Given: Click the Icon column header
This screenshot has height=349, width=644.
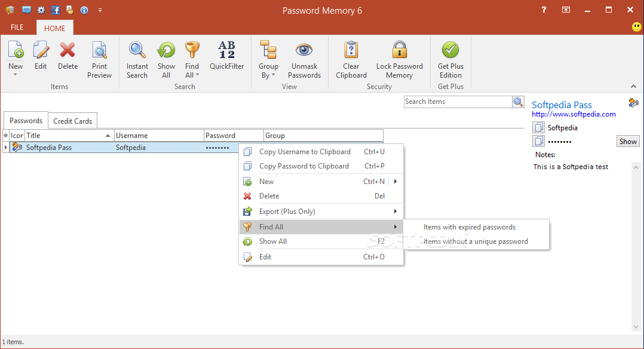Looking at the screenshot, I should pos(17,135).
